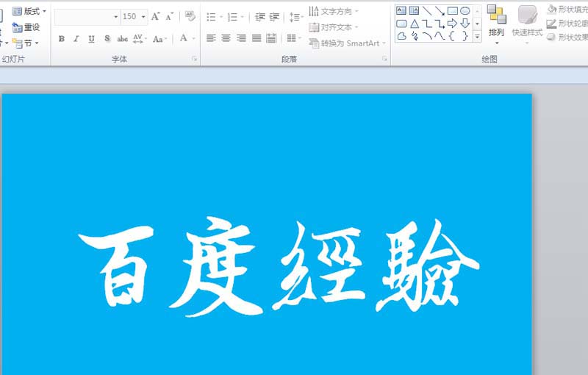Image resolution: width=588 pixels, height=375 pixels.
Task: Open the 段落 paragraph dialog launcher
Action: coord(384,59)
